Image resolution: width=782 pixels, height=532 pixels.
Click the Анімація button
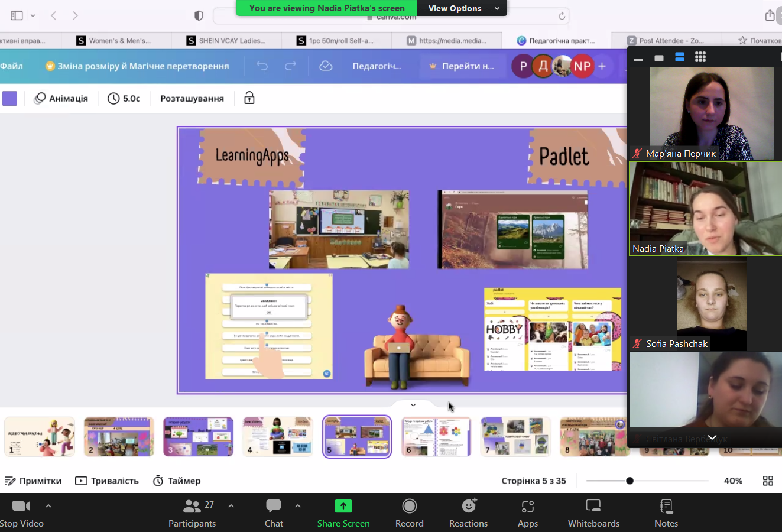pyautogui.click(x=61, y=98)
